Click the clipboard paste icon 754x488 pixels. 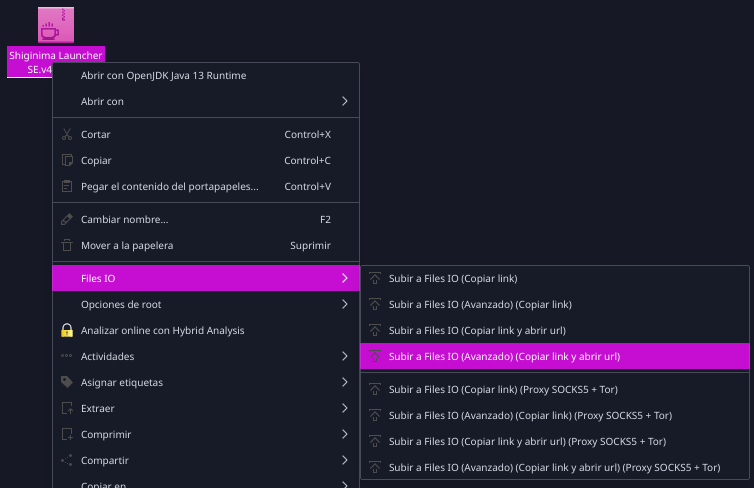67,187
